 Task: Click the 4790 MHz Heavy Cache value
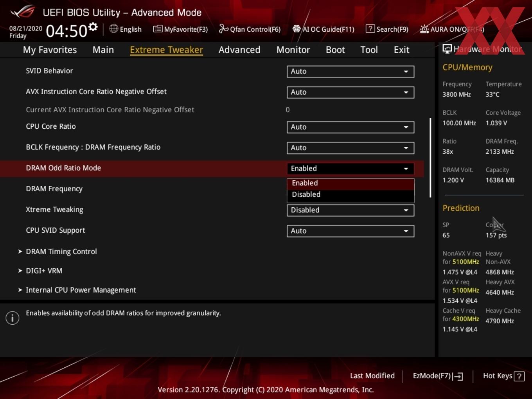coord(500,321)
